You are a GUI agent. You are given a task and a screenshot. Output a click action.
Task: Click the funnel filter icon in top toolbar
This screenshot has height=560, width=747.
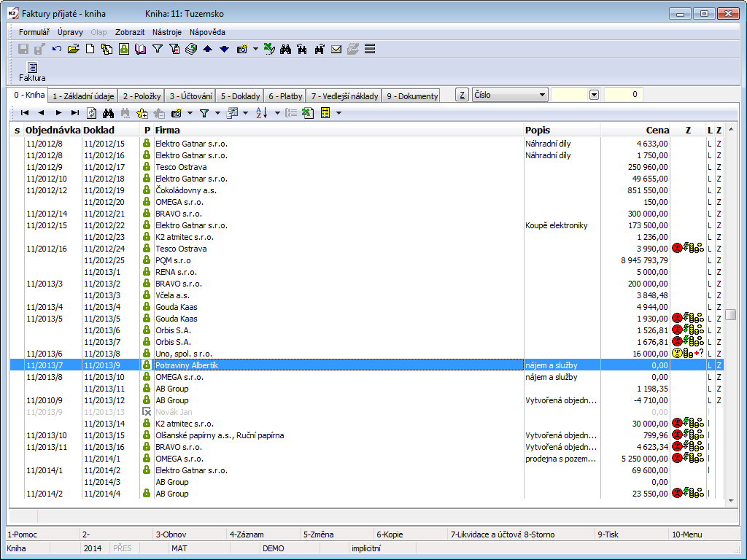157,49
